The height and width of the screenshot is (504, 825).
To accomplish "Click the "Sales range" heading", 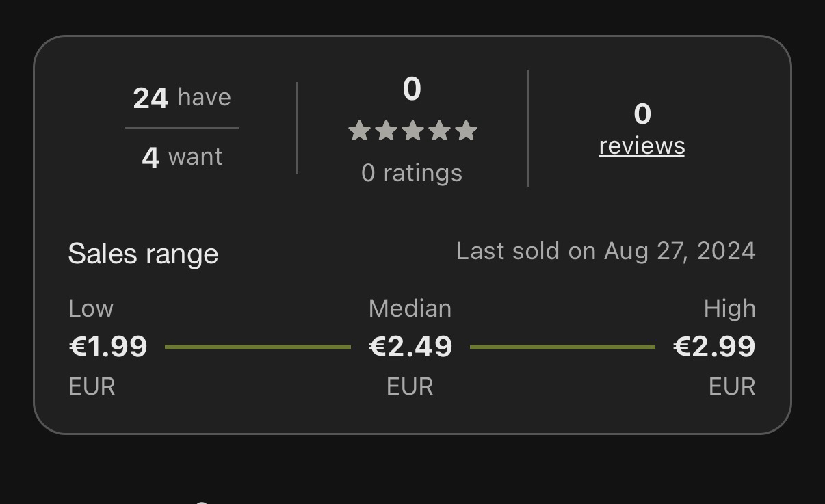I will (143, 254).
